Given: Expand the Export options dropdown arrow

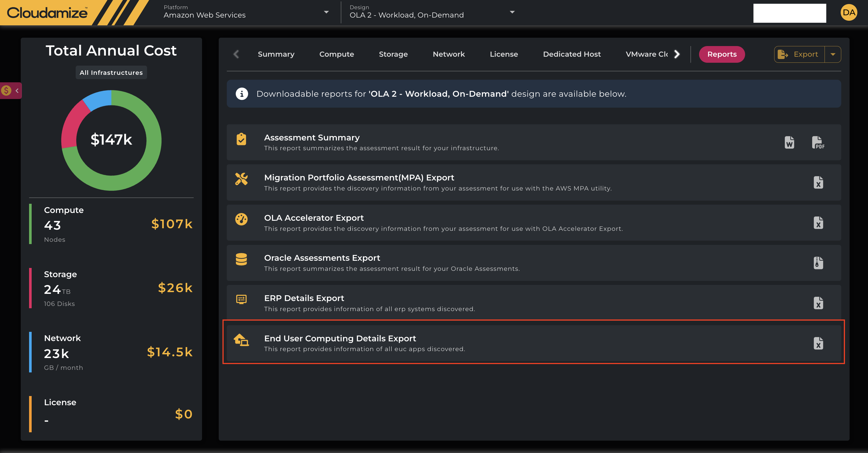Looking at the screenshot, I should [833, 54].
